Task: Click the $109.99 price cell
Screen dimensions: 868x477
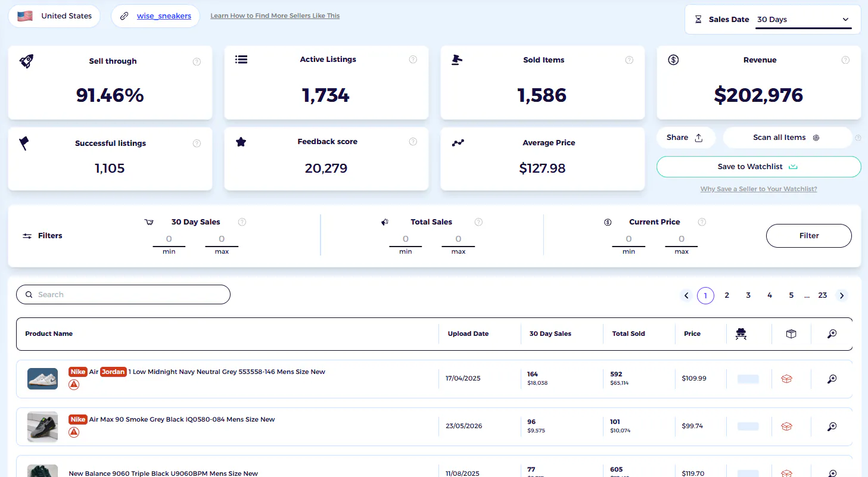Action: click(x=694, y=379)
